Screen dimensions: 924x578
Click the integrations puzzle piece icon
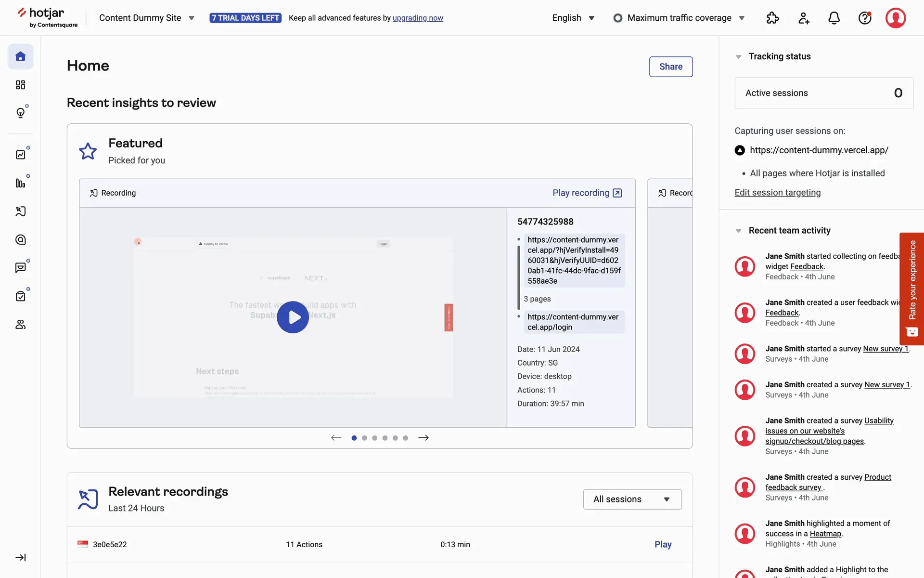772,18
